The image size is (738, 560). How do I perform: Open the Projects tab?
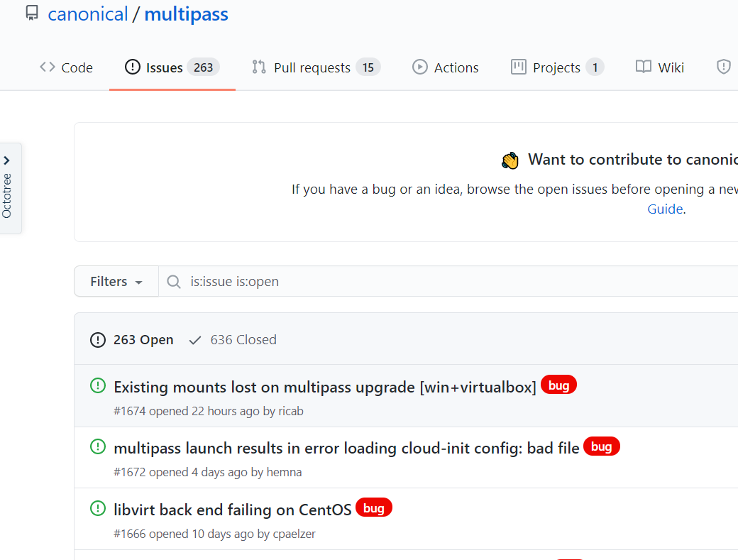[x=557, y=67]
